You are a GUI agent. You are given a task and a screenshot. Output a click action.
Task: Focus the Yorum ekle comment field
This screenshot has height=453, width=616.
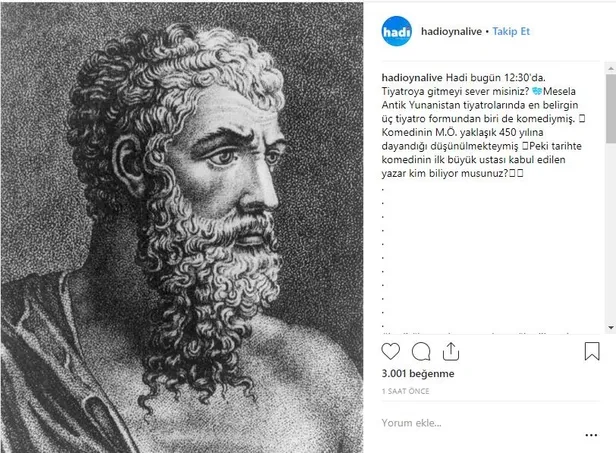tap(470, 422)
